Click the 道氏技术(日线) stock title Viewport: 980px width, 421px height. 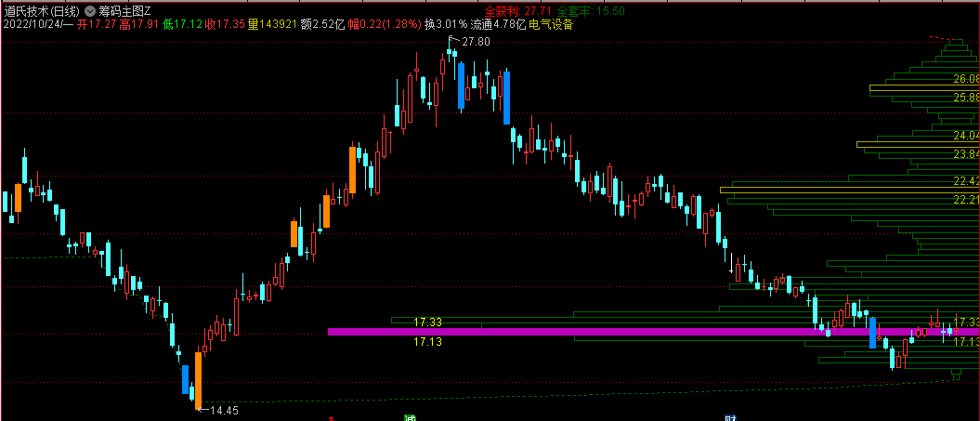click(41, 10)
